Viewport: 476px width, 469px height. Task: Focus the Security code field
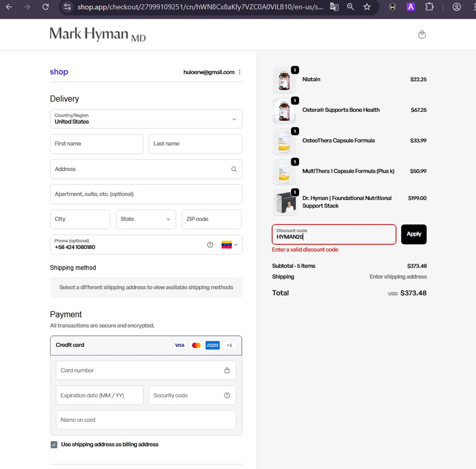[193, 395]
